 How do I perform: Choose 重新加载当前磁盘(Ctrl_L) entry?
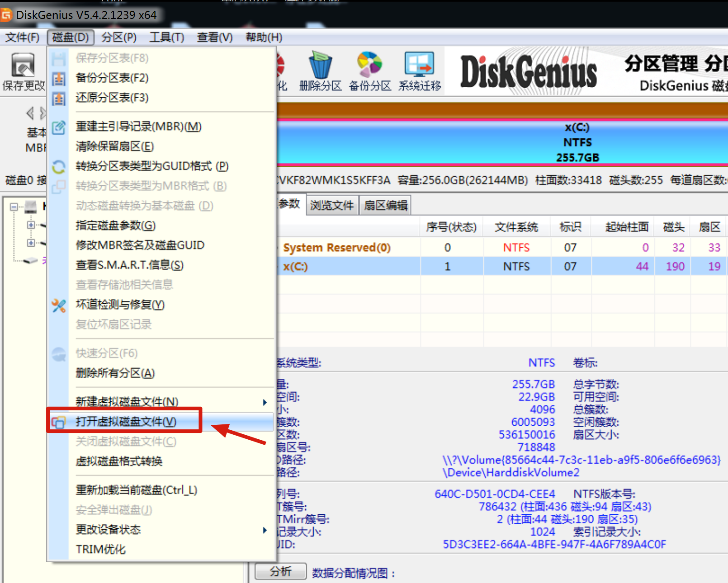(162, 490)
